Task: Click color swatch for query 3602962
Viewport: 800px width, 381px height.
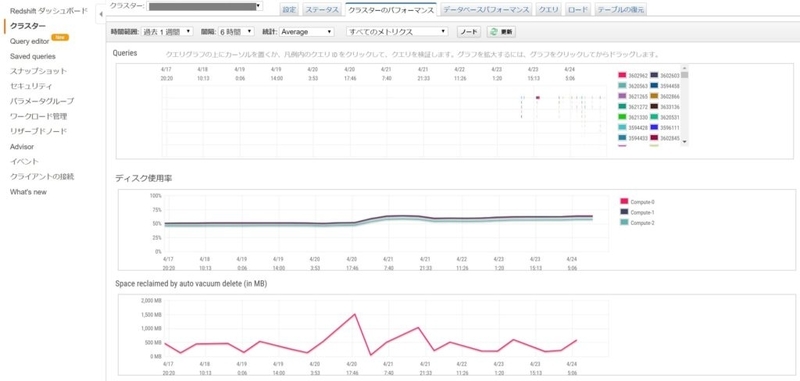Action: tap(622, 75)
